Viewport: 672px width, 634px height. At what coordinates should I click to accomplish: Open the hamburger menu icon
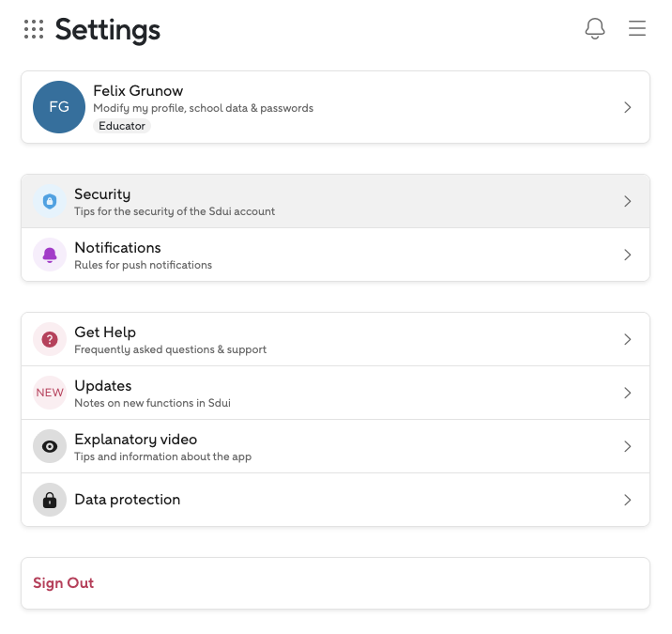(637, 29)
